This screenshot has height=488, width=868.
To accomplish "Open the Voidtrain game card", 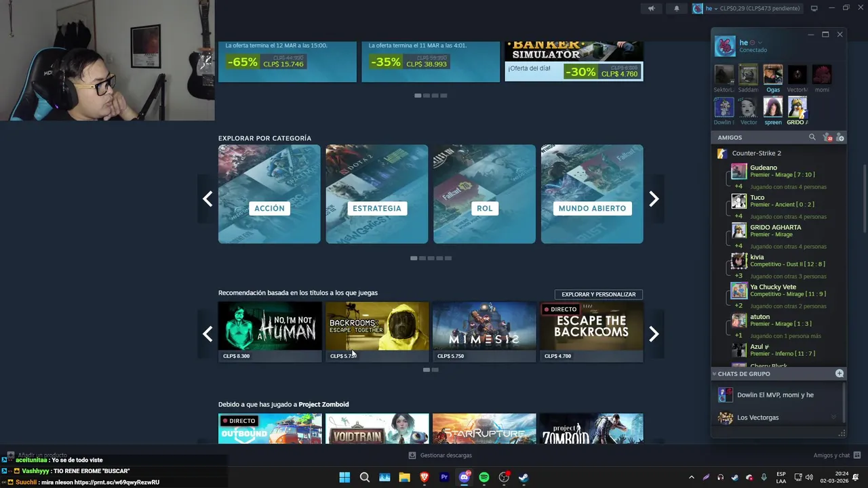I will [x=377, y=428].
